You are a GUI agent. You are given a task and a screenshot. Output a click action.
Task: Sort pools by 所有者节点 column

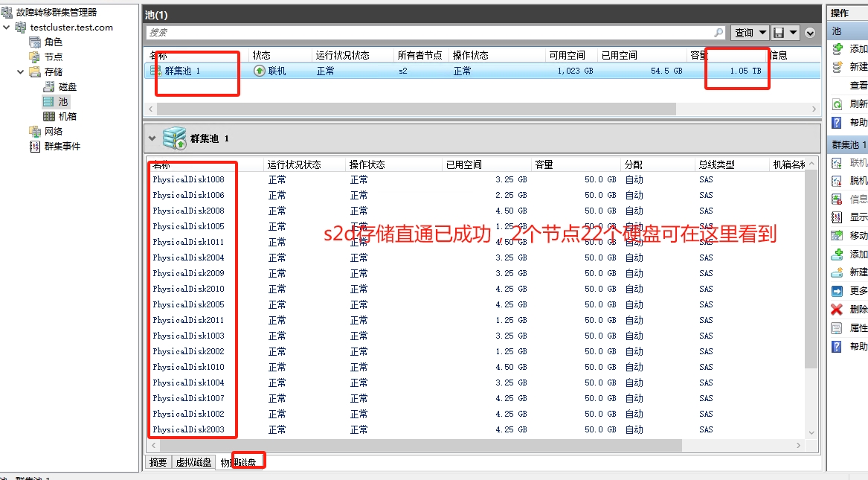point(419,55)
